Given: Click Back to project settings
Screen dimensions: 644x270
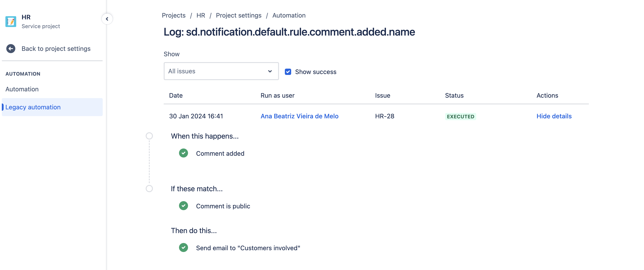Looking at the screenshot, I should [x=56, y=48].
